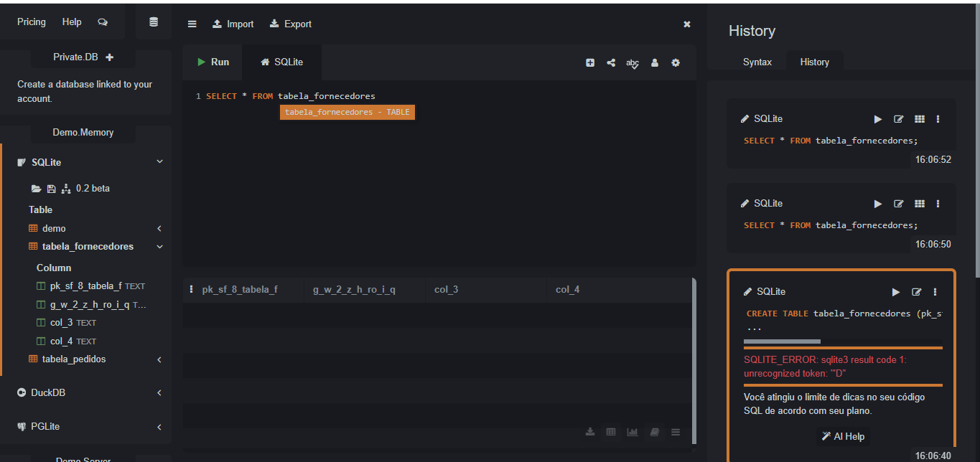
Task: Select the History tab
Action: pyautogui.click(x=815, y=62)
